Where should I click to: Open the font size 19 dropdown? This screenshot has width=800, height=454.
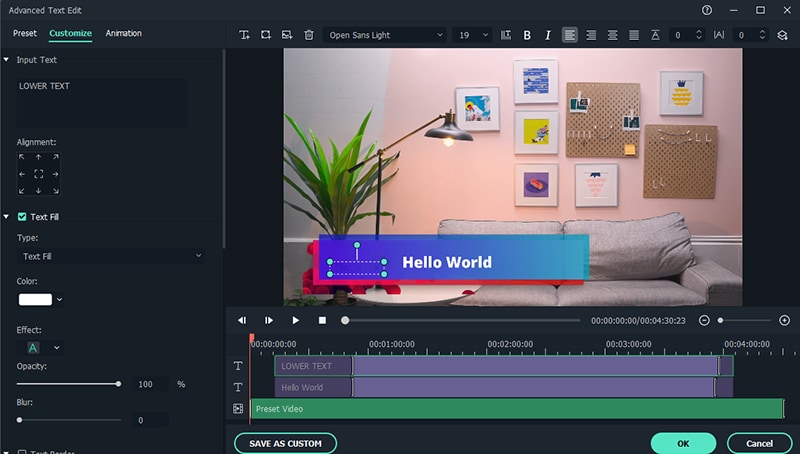click(x=472, y=35)
